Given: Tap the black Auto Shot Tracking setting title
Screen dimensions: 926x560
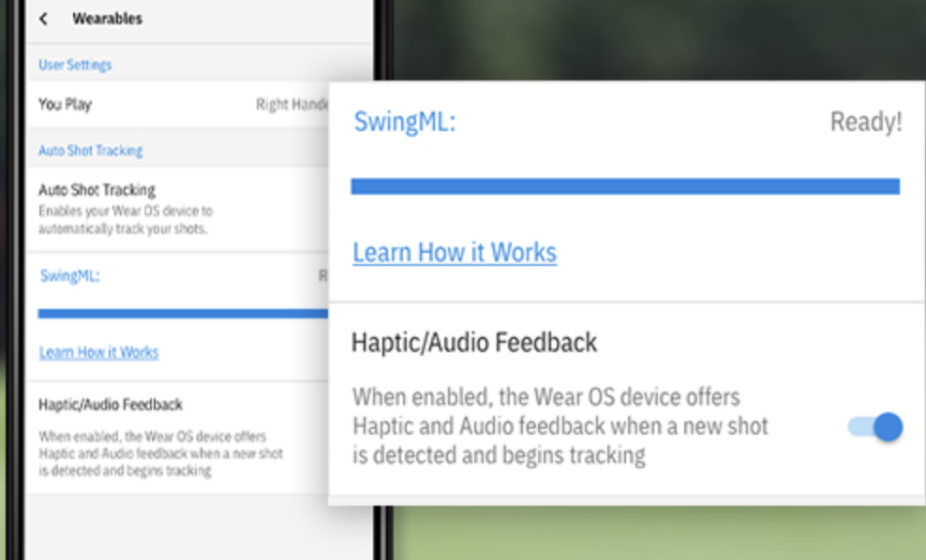Looking at the screenshot, I should click(97, 190).
